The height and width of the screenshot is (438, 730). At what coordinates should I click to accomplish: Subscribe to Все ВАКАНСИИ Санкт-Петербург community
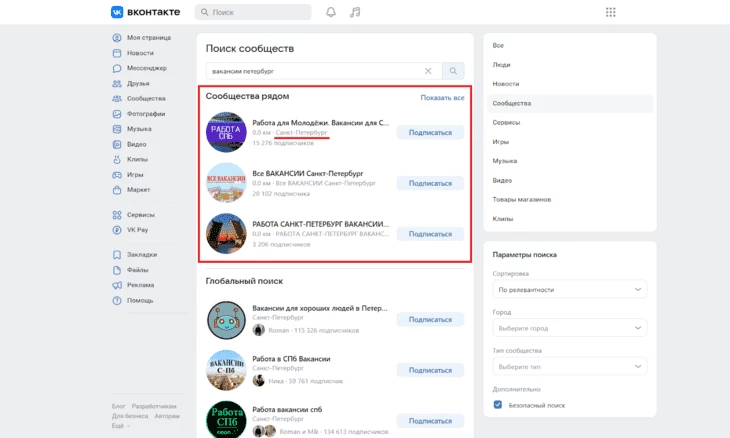click(x=430, y=183)
